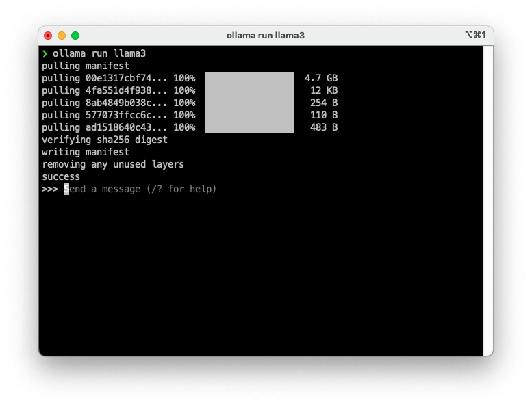Click the '254 B' size value
This screenshot has width=532, height=407.
pyautogui.click(x=324, y=103)
